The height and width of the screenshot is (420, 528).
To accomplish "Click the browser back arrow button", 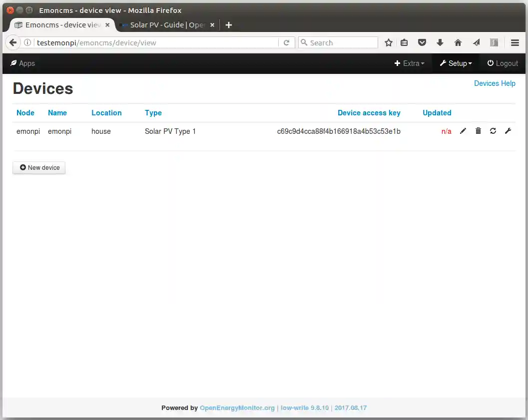I will point(13,43).
